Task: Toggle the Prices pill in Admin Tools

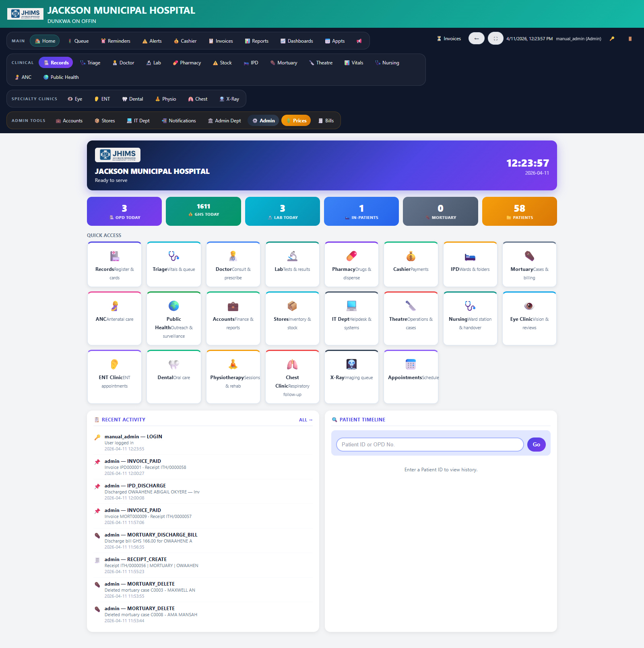Action: click(296, 120)
